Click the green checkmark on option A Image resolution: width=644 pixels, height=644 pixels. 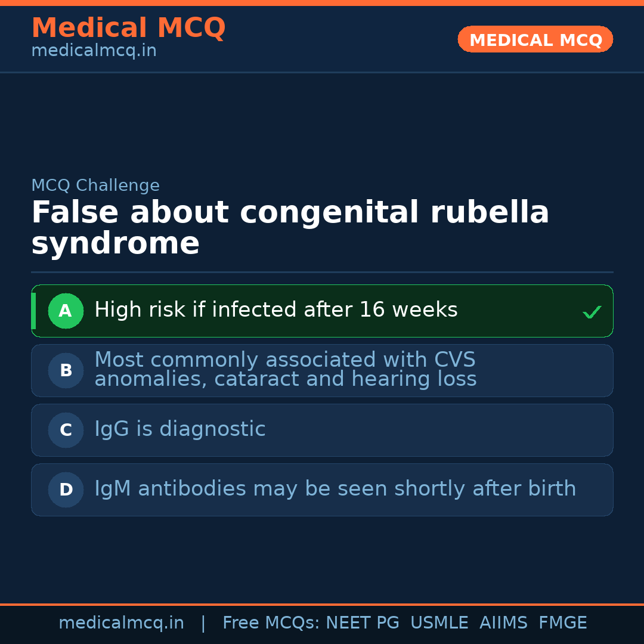pos(592,312)
